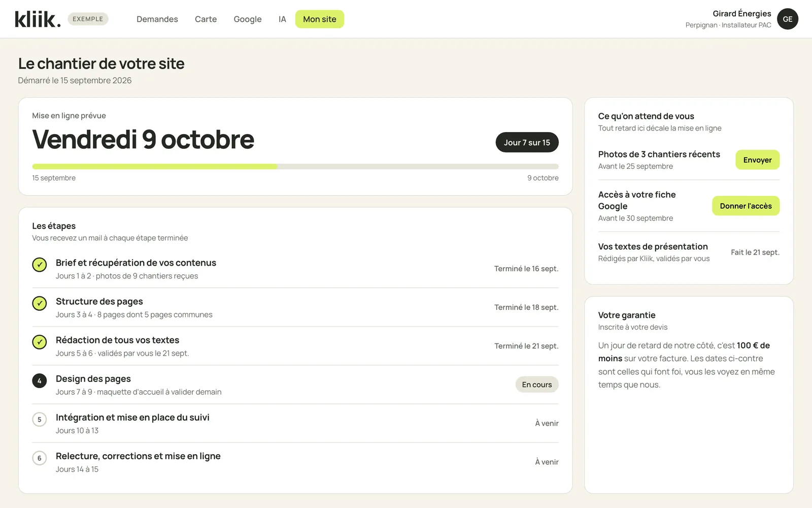The height and width of the screenshot is (508, 812).
Task: Open Intégration et mise en place du suivi
Action: (x=295, y=423)
